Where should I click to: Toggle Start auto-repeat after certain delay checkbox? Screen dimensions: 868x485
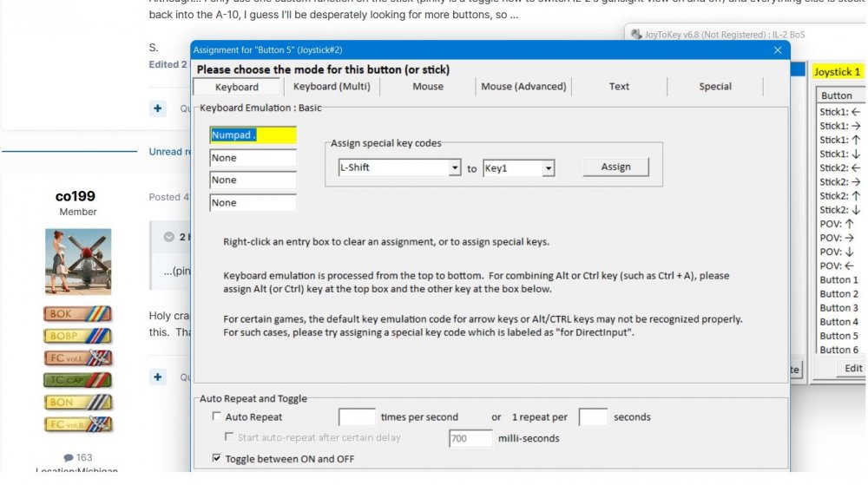[228, 437]
